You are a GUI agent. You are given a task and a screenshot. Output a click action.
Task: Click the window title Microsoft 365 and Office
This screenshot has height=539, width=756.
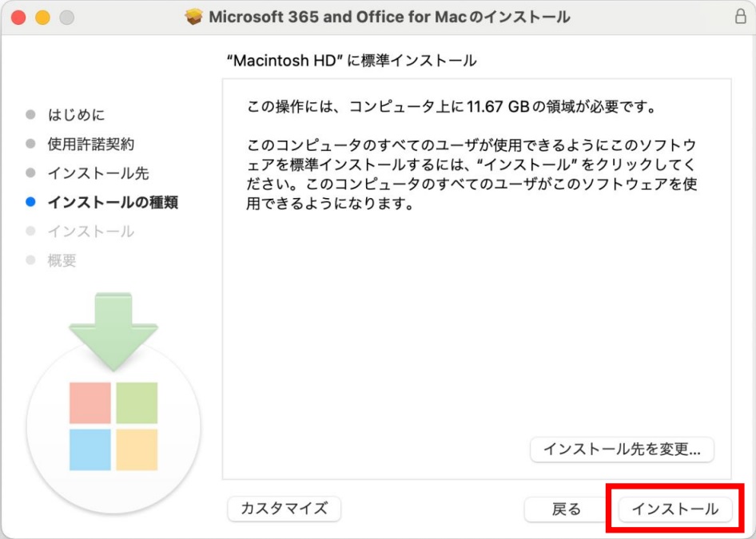point(389,17)
